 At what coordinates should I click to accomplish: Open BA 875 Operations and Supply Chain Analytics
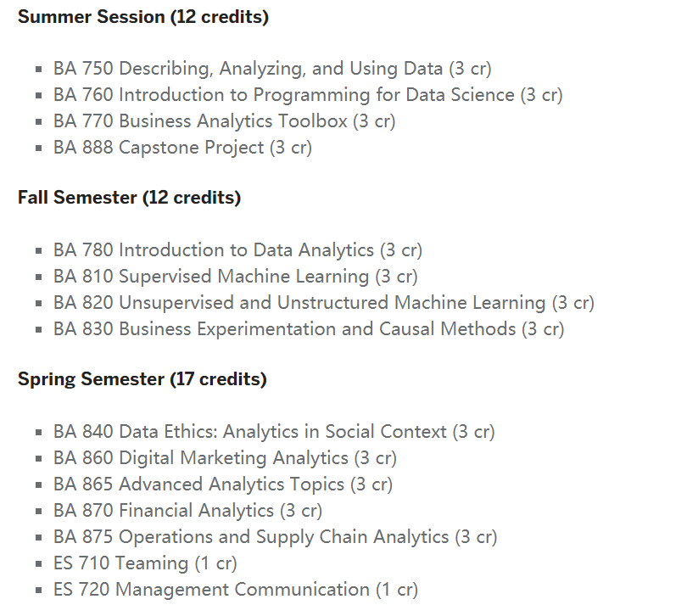(x=275, y=537)
